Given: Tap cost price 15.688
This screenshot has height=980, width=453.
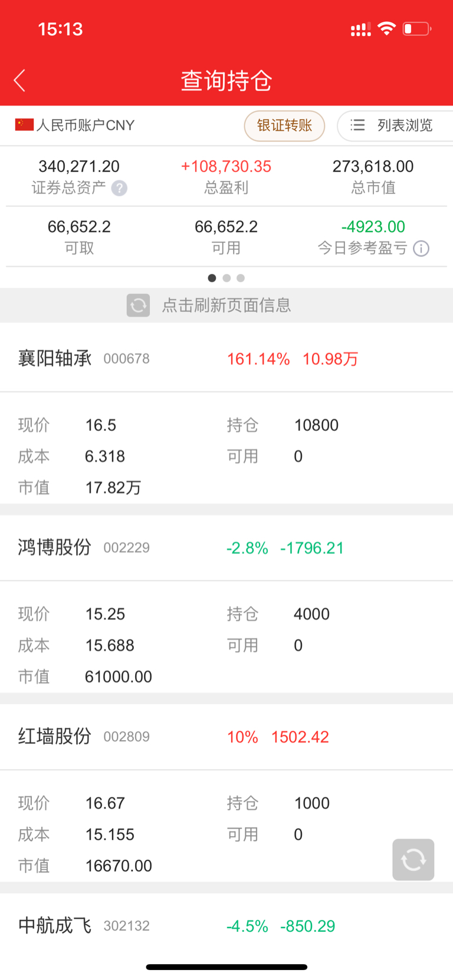Looking at the screenshot, I should 110,646.
